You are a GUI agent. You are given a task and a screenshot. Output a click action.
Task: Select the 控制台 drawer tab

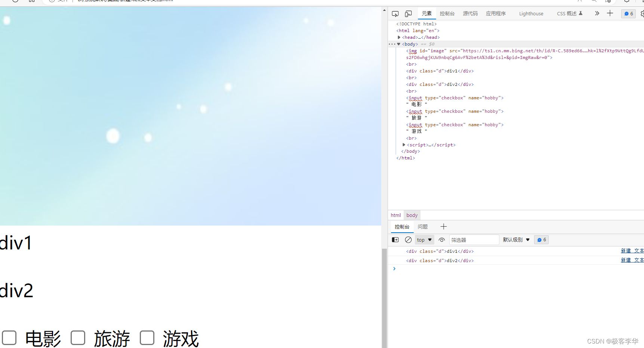click(x=402, y=227)
